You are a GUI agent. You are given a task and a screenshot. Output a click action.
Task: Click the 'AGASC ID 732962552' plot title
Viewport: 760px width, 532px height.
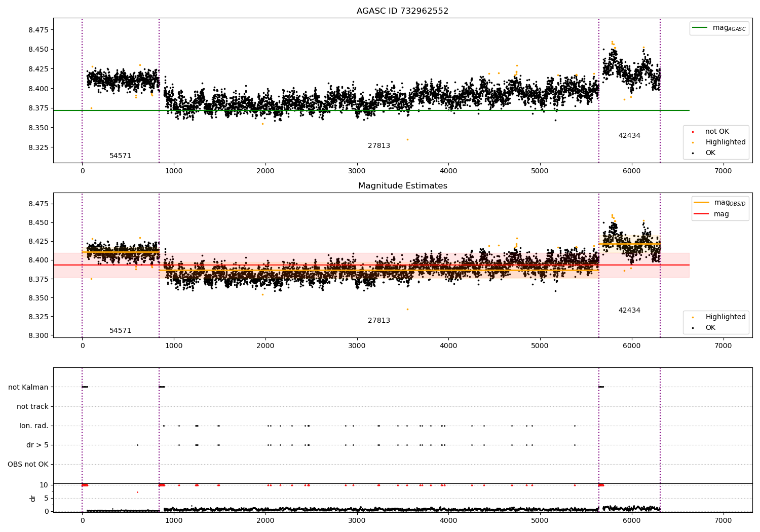coord(402,11)
